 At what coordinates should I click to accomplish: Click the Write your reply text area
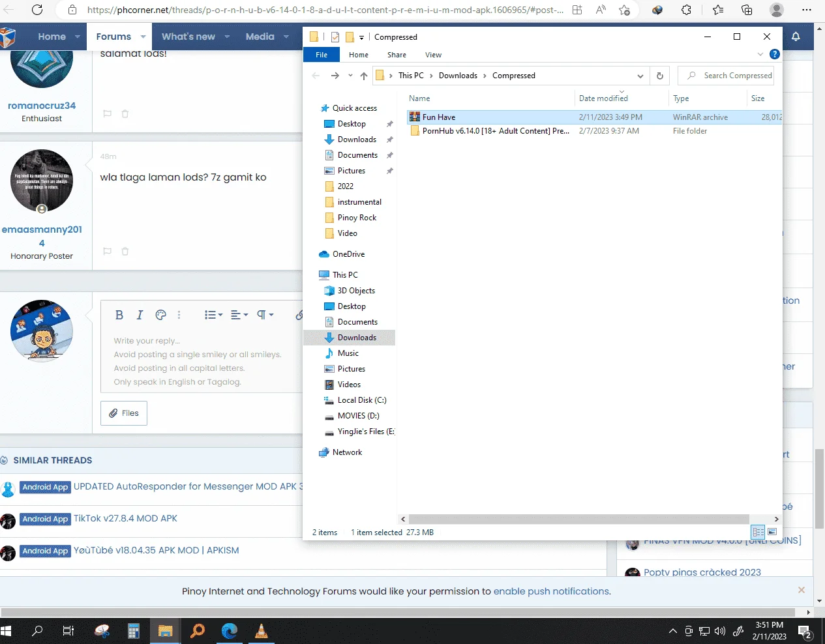(x=202, y=362)
